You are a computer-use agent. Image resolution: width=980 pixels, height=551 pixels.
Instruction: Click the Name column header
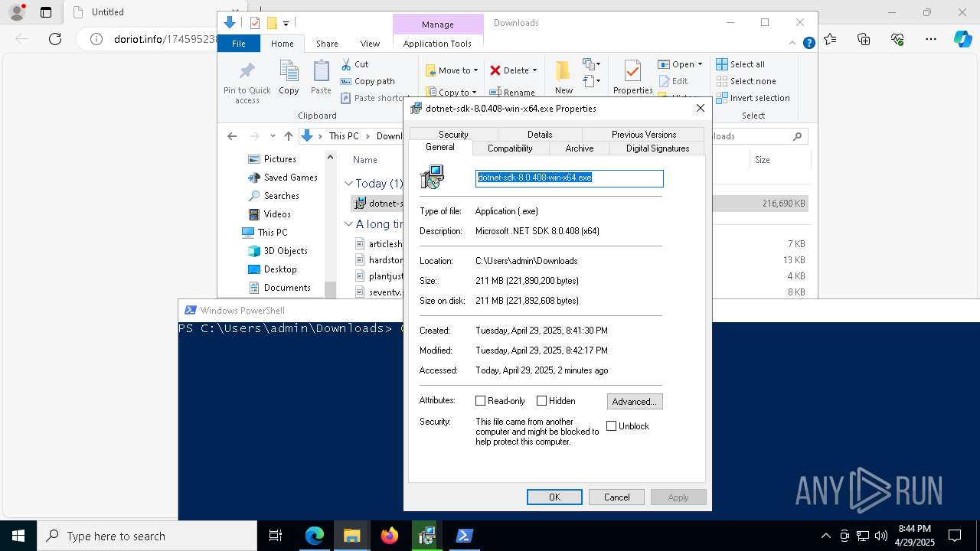(x=365, y=160)
